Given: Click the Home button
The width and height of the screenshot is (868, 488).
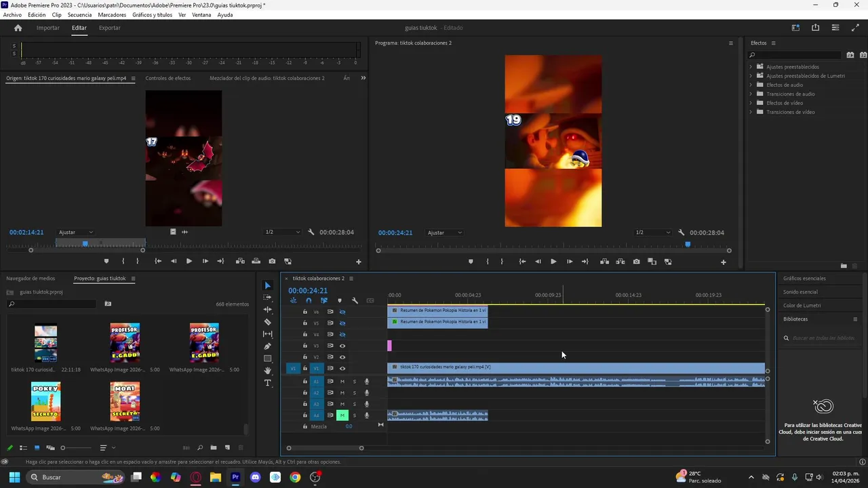Looking at the screenshot, I should 18,28.
